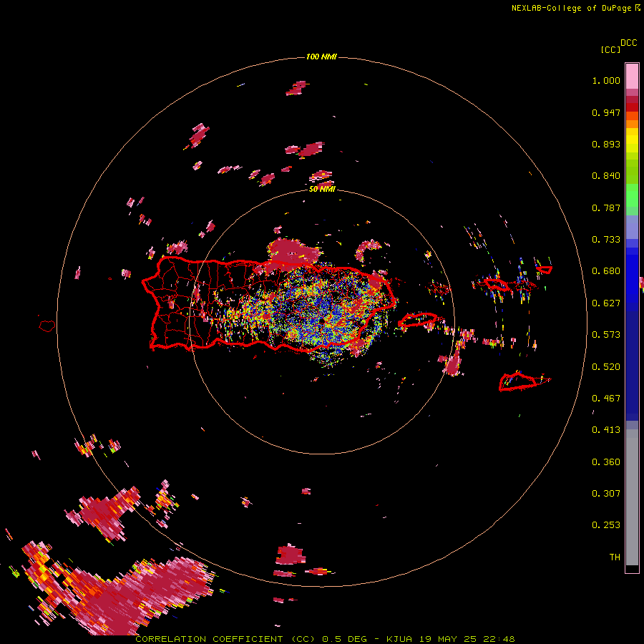Click the NEXLAB-College of DuPage watermark text
The height and width of the screenshot is (644, 644).
576,8
